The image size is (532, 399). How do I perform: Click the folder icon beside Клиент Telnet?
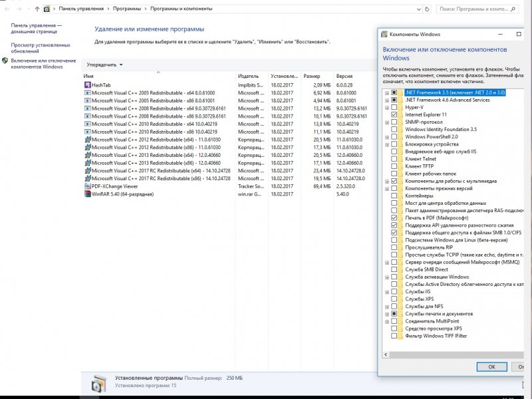click(401, 159)
